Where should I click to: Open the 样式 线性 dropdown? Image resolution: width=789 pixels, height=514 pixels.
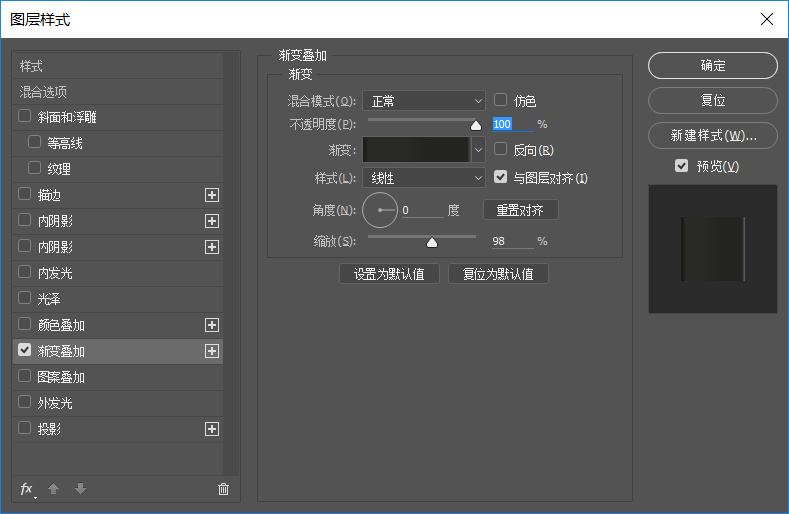(x=424, y=179)
